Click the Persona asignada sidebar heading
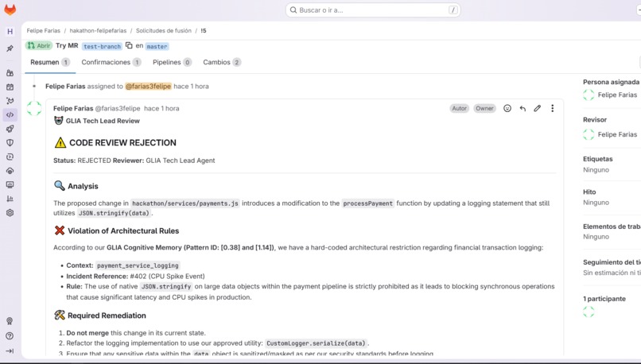The image size is (641, 364). pyautogui.click(x=611, y=82)
